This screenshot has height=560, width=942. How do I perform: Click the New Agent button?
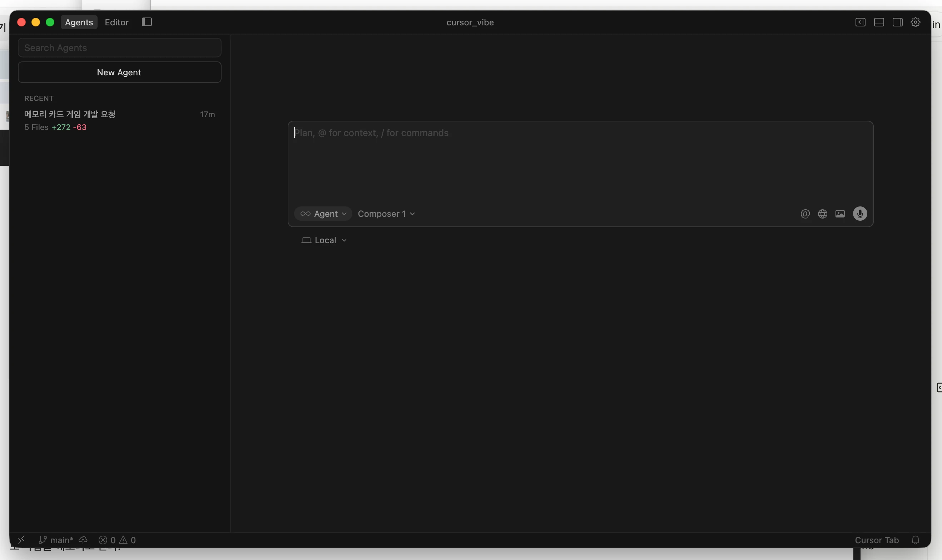pyautogui.click(x=119, y=72)
